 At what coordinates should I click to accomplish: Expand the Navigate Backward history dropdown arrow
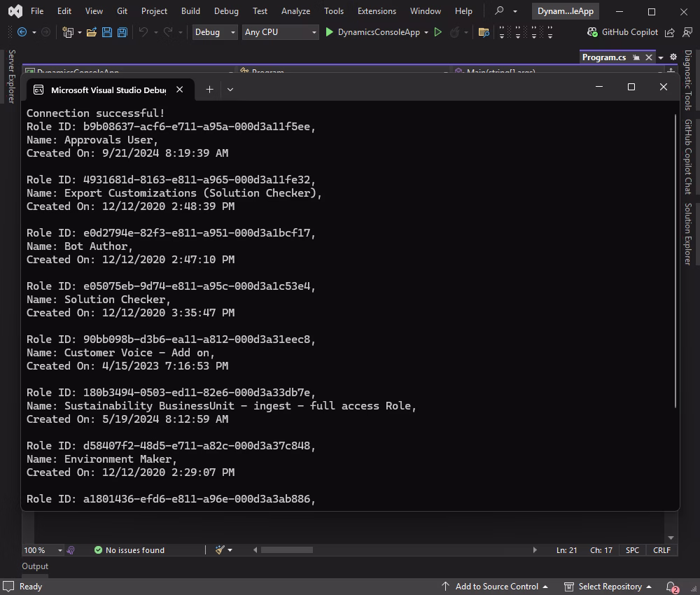pyautogui.click(x=34, y=33)
